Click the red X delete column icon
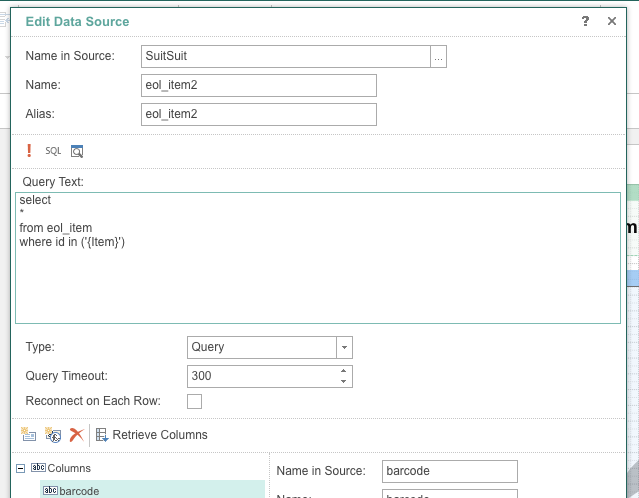The width and height of the screenshot is (639, 498). click(76, 435)
